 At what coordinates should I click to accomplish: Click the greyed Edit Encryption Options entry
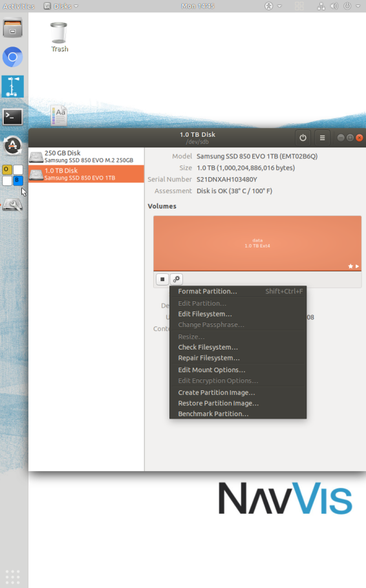[238, 381]
